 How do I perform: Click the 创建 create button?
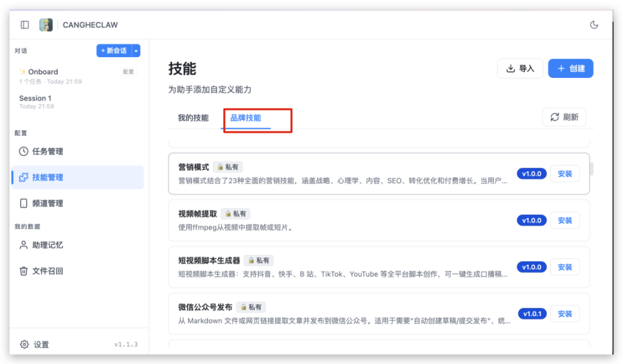point(570,68)
